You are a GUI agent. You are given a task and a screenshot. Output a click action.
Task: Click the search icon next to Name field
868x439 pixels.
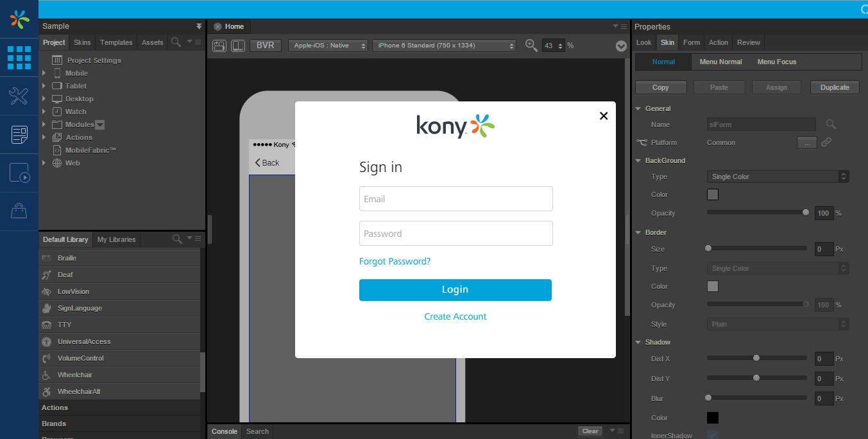pos(831,124)
